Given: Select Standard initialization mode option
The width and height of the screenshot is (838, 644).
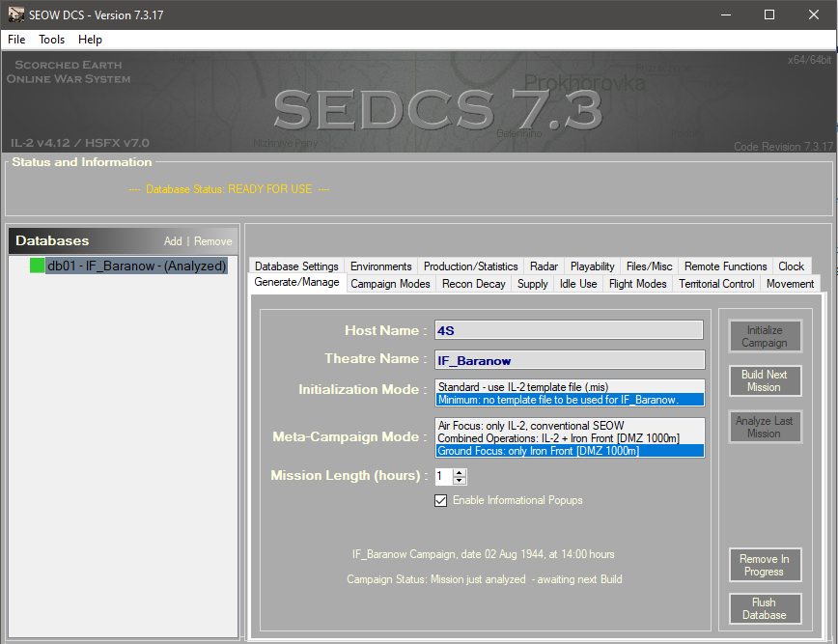Looking at the screenshot, I should (x=570, y=386).
